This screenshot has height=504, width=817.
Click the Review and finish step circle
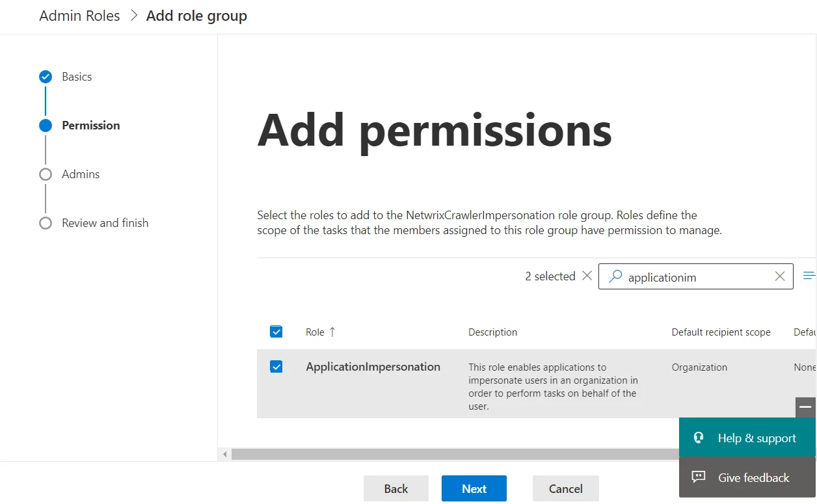coord(46,223)
